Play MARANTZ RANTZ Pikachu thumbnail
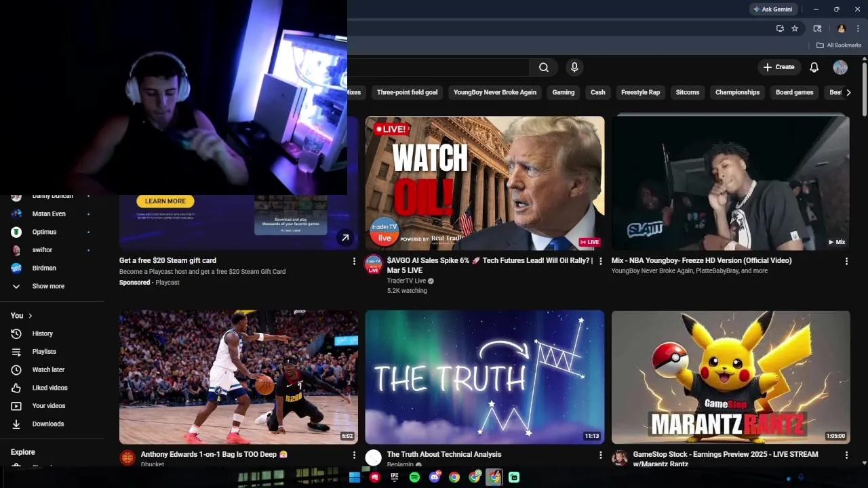 pos(730,378)
